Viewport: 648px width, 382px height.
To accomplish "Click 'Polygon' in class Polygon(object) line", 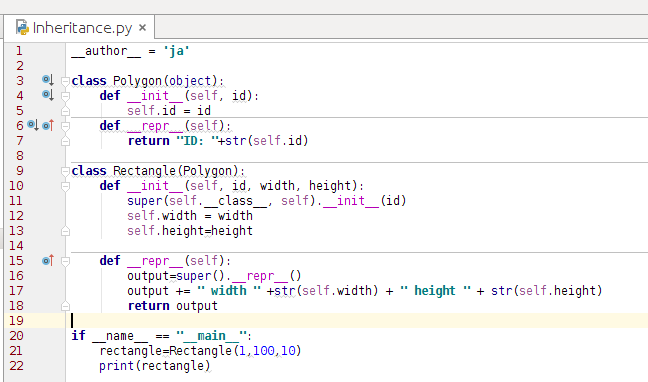I will [x=137, y=81].
